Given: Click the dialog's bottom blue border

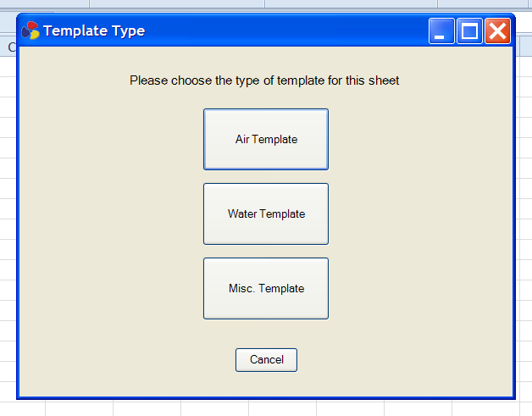Looking at the screenshot, I should [266, 397].
